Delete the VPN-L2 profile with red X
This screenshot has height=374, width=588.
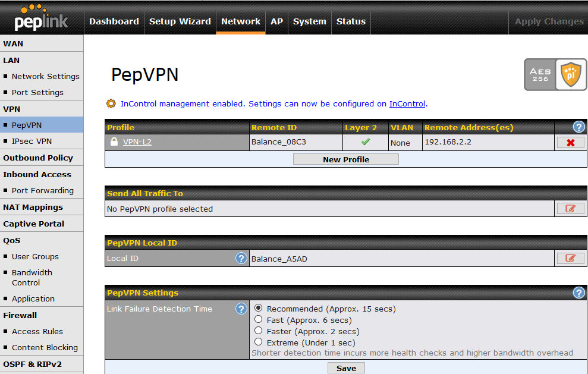click(570, 143)
